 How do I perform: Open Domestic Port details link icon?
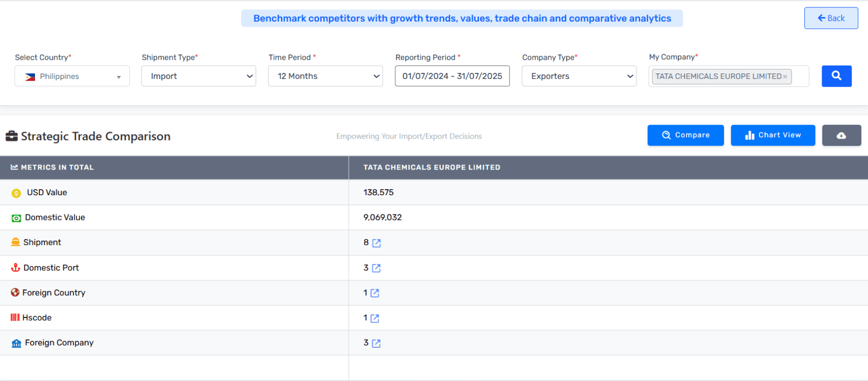pyautogui.click(x=376, y=268)
